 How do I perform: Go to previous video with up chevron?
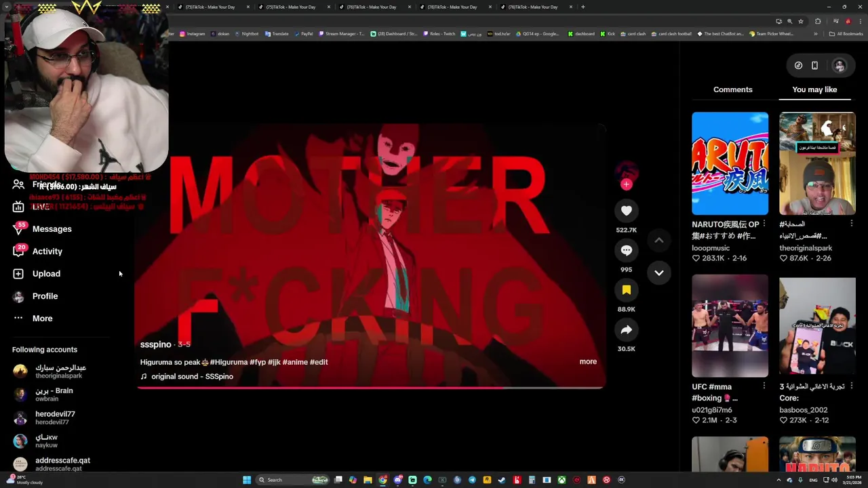[658, 240]
